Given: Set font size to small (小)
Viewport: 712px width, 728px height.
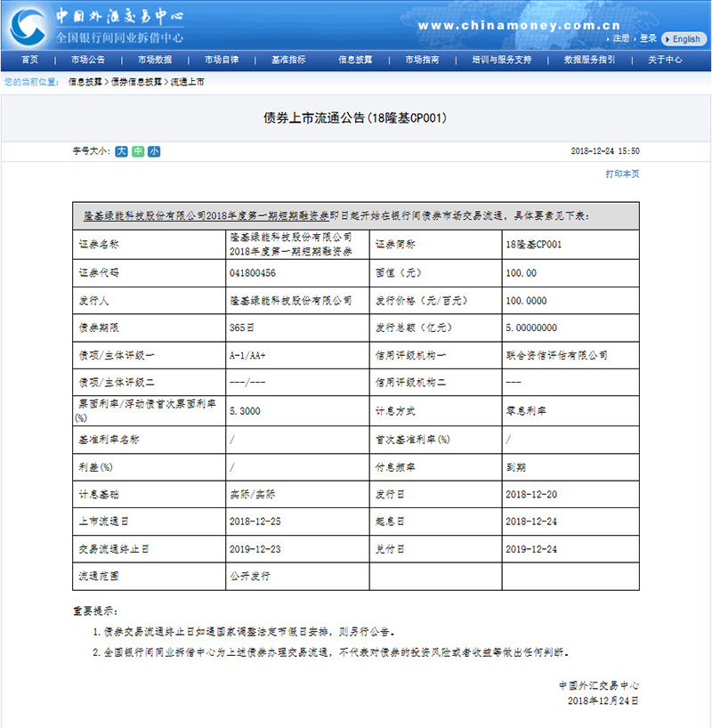Looking at the screenshot, I should (154, 151).
